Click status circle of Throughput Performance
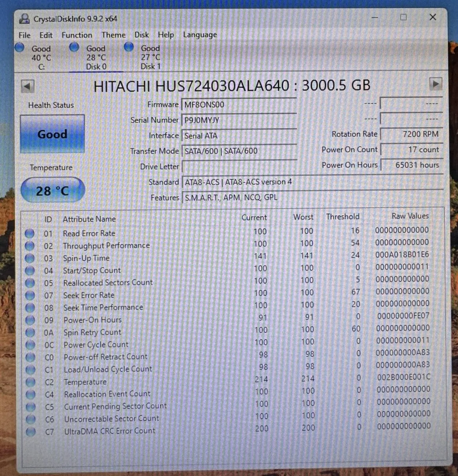This screenshot has height=476, width=458. [29, 246]
